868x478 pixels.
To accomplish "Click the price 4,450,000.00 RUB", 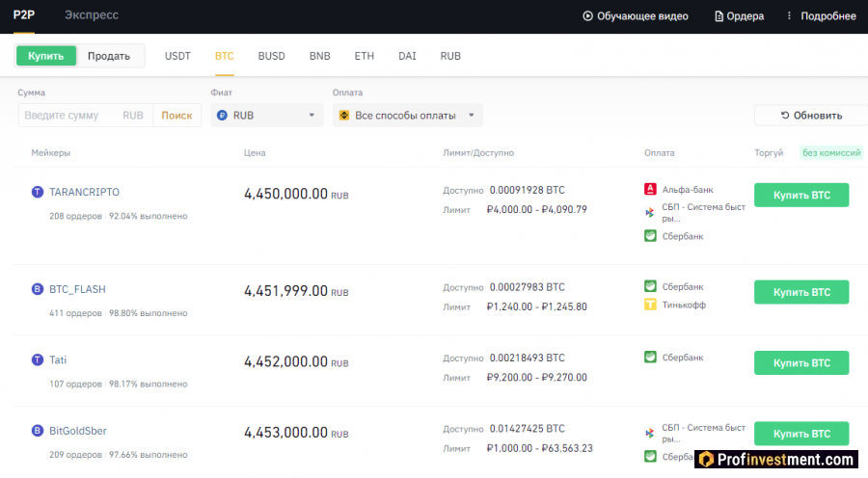I will point(296,195).
